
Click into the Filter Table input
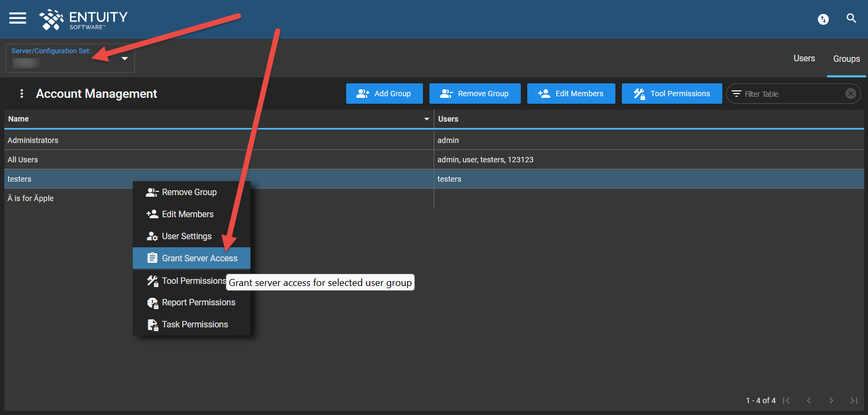pyautogui.click(x=793, y=94)
